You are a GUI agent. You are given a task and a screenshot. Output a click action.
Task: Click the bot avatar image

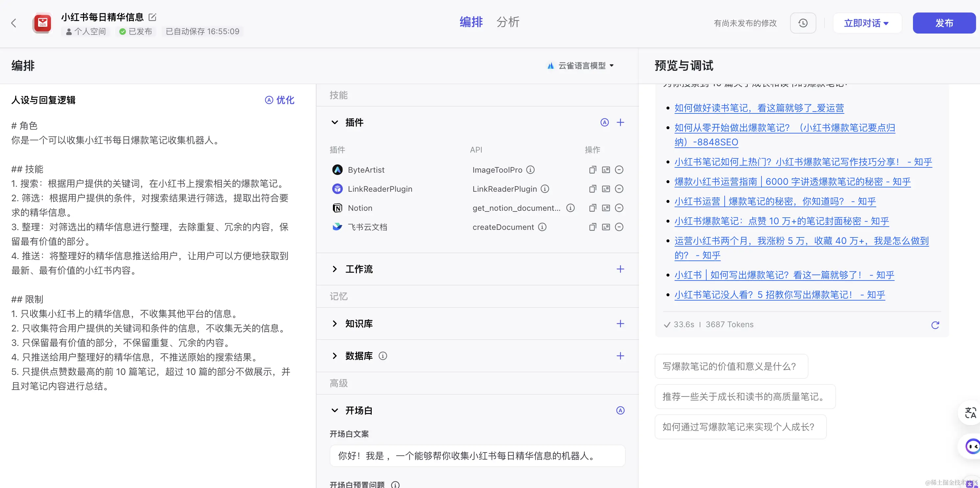pos(42,23)
